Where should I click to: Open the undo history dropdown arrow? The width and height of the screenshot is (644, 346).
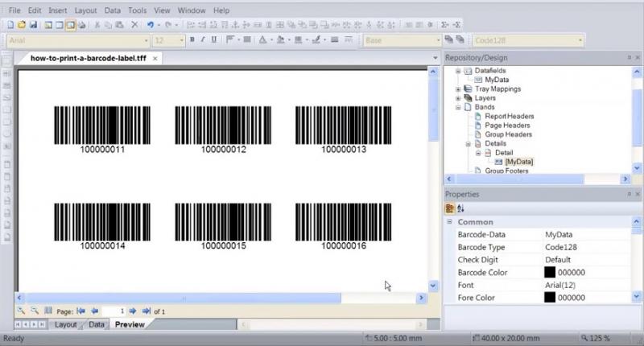pos(159,25)
